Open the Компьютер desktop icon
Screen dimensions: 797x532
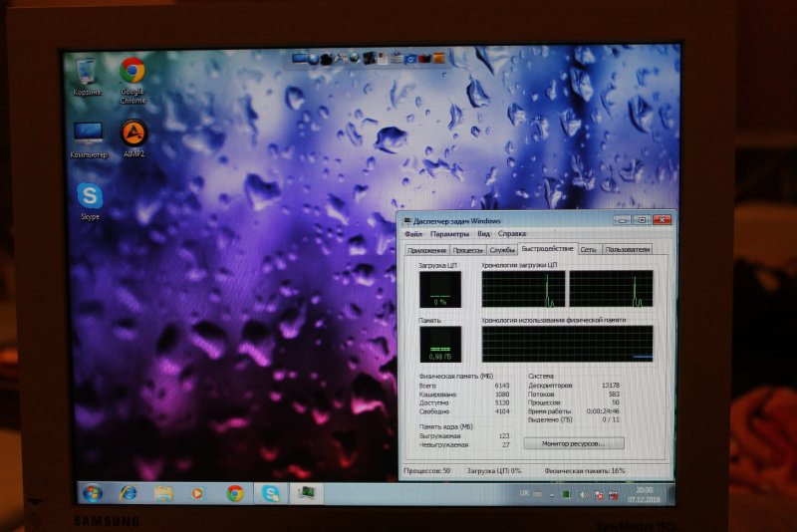[88, 136]
